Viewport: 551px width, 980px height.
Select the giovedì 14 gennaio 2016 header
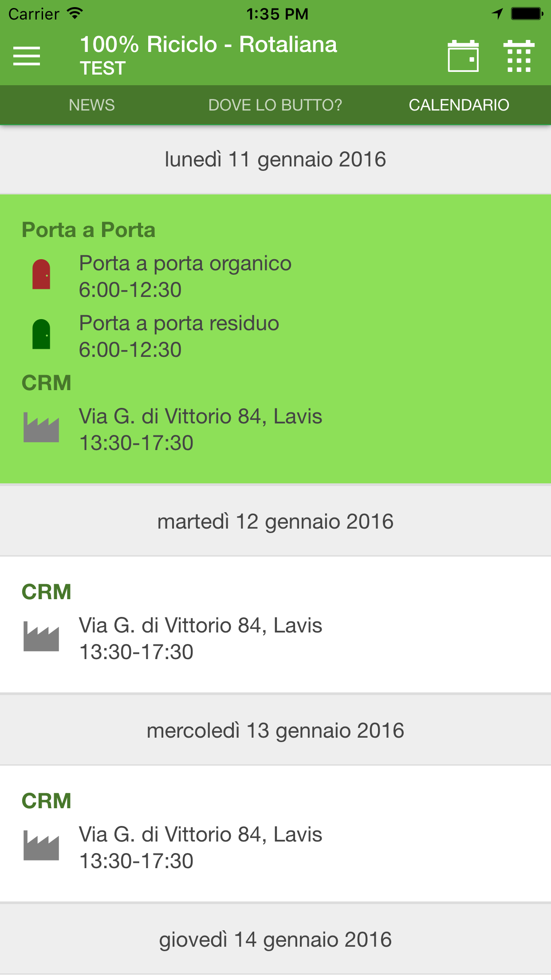click(275, 940)
